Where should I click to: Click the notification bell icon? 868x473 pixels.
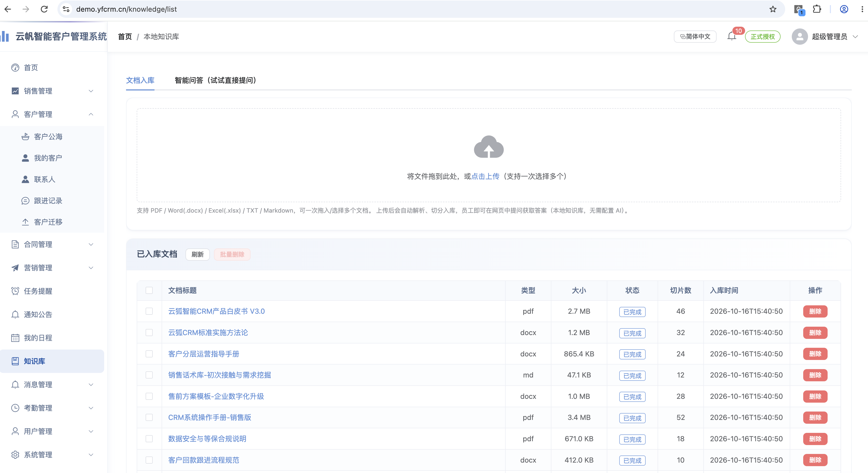pyautogui.click(x=732, y=36)
